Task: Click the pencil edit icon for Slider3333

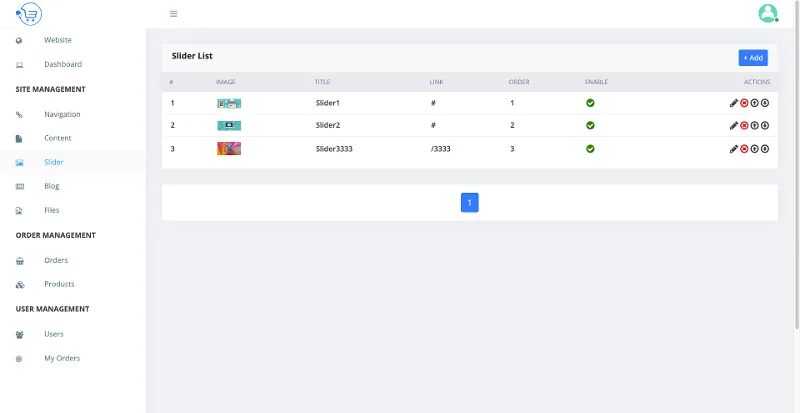Action: (734, 149)
